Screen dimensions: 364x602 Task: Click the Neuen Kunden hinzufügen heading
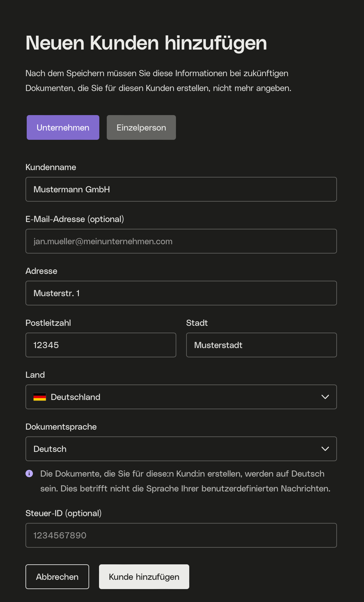pyautogui.click(x=146, y=43)
